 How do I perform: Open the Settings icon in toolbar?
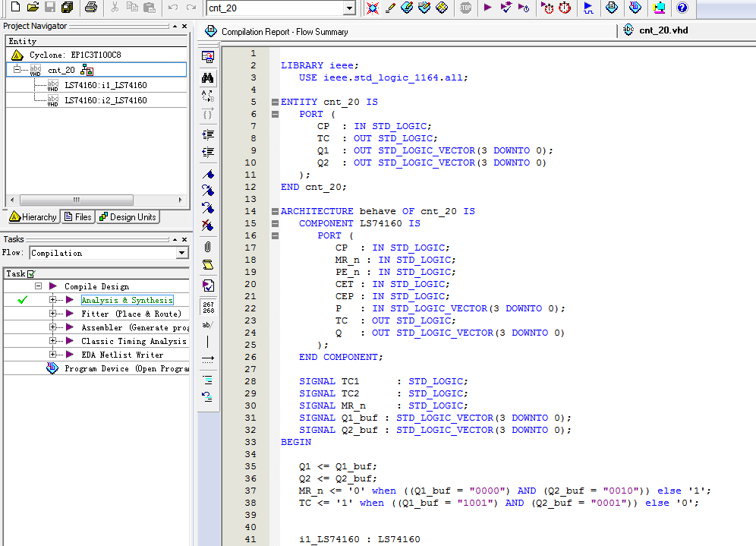point(372,8)
